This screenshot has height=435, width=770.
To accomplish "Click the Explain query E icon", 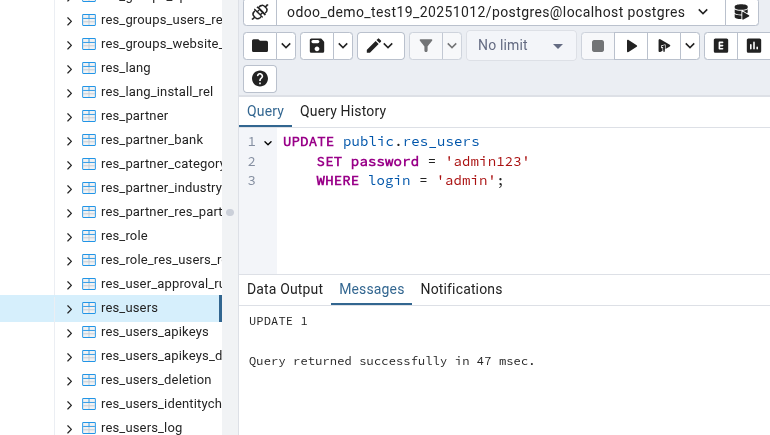I will pyautogui.click(x=720, y=46).
